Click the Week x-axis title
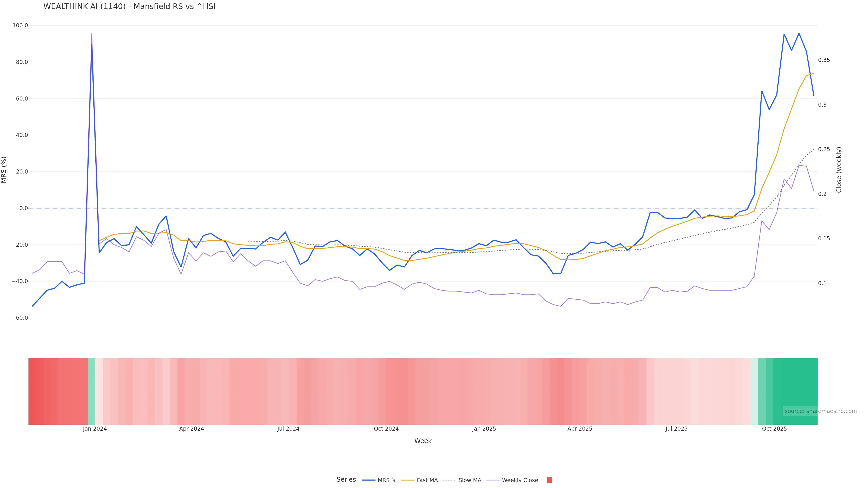The height and width of the screenshot is (488, 868). point(422,441)
